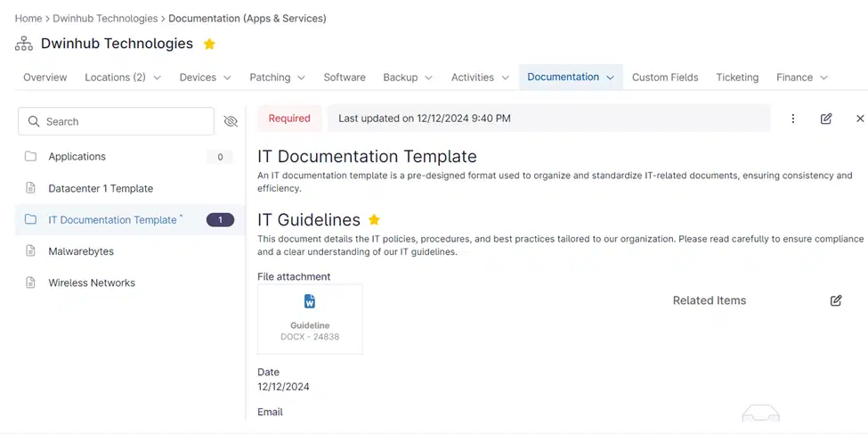This screenshot has width=868, height=434.
Task: Click the Datacenter 1 Template document icon
Action: click(30, 188)
